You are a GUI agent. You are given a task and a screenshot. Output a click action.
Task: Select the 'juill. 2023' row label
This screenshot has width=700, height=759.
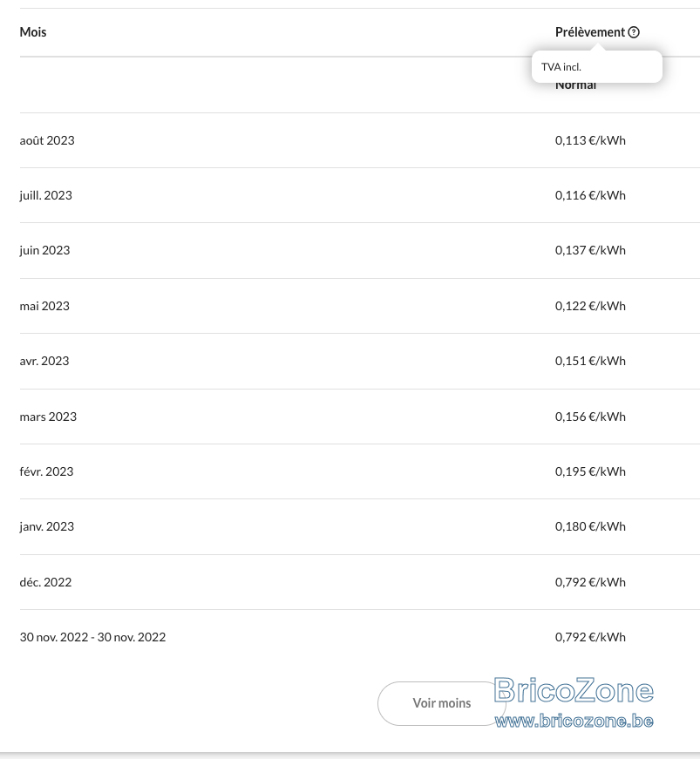click(45, 195)
